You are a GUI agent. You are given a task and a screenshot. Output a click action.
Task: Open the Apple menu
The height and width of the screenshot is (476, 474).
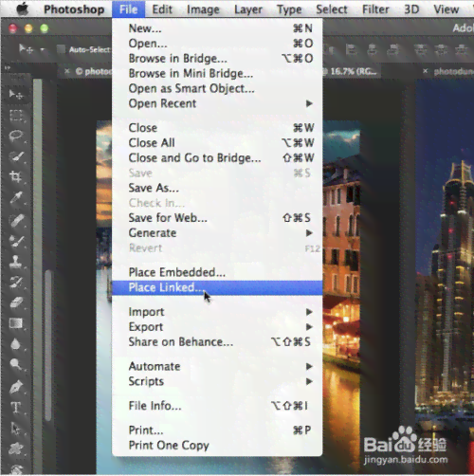pyautogui.click(x=22, y=9)
